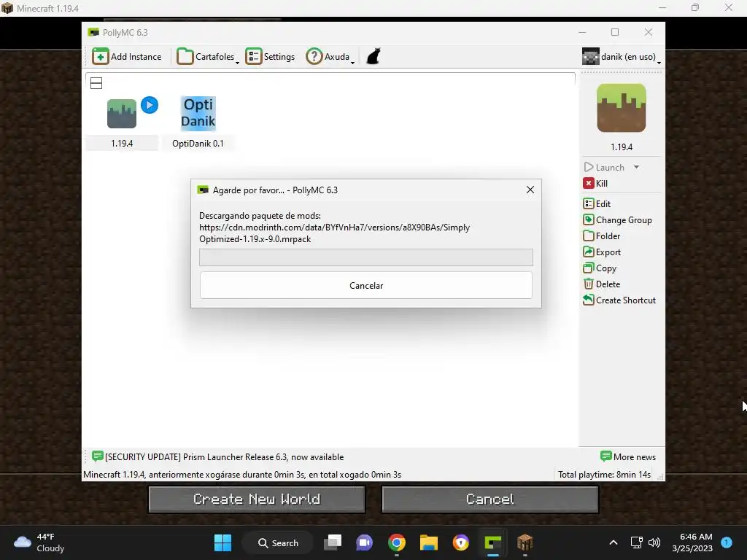This screenshot has width=747, height=560.
Task: Open the Axuda help menu
Action: pos(330,57)
